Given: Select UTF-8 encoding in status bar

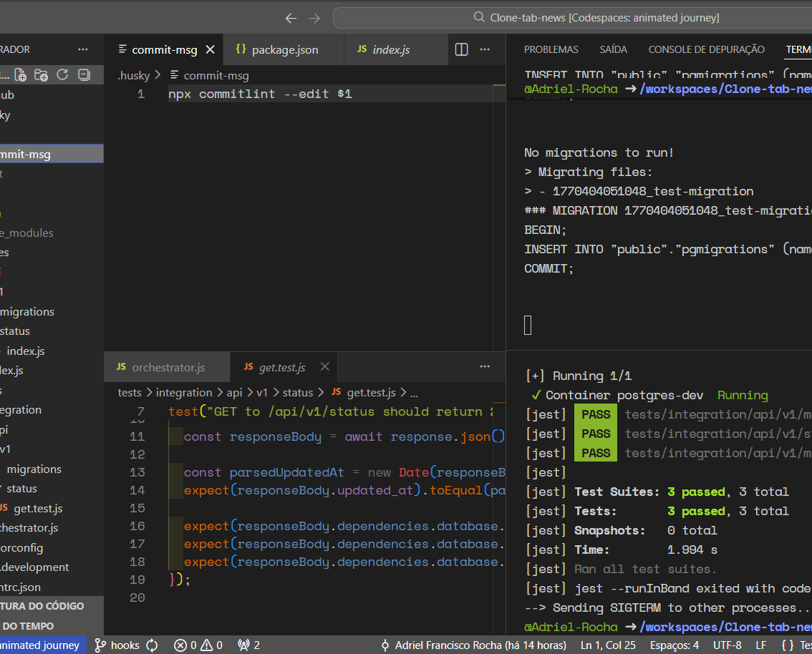Looking at the screenshot, I should coord(727,645).
